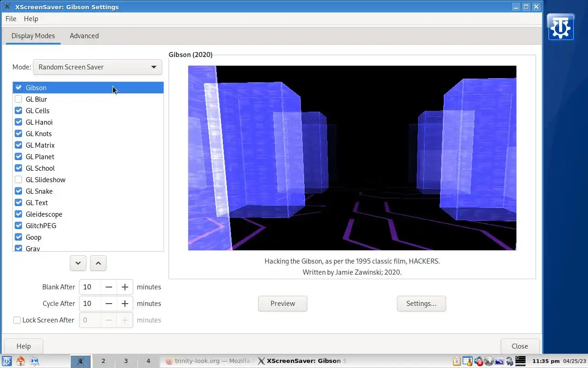588x368 pixels.
Task: Toggle the GL Hanoi checkbox
Action: click(x=18, y=122)
